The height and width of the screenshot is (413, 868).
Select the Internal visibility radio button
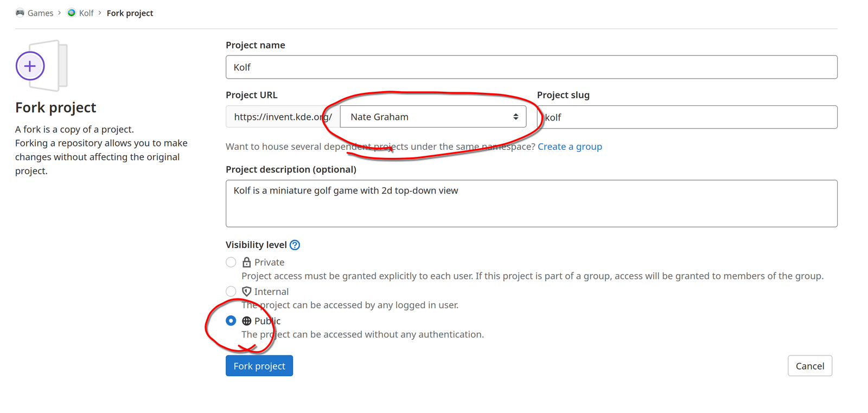(x=231, y=292)
